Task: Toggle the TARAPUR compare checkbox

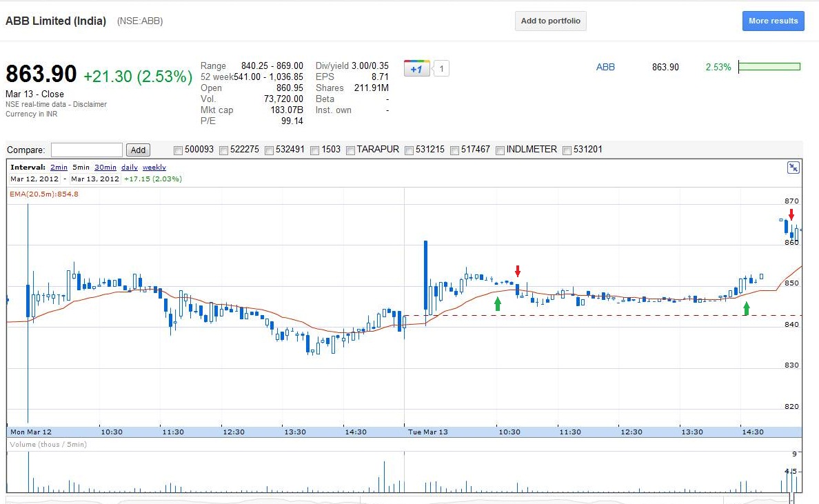Action: pos(350,150)
